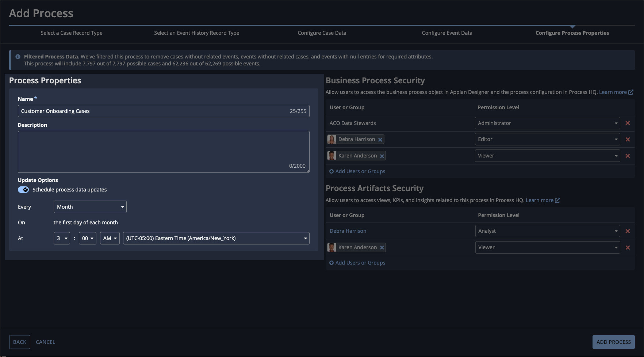Open Viewer permission dropdown in Business Process Security
The image size is (644, 357).
[x=547, y=156]
